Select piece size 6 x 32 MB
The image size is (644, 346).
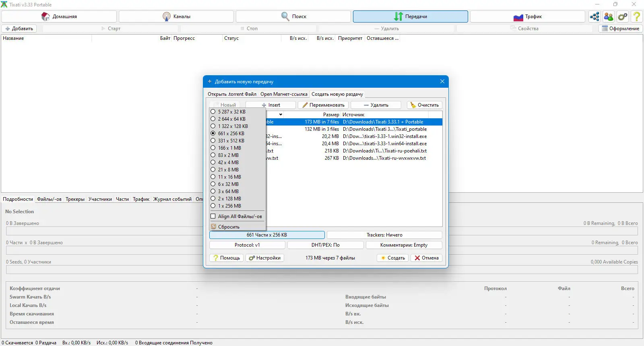pyautogui.click(x=237, y=184)
